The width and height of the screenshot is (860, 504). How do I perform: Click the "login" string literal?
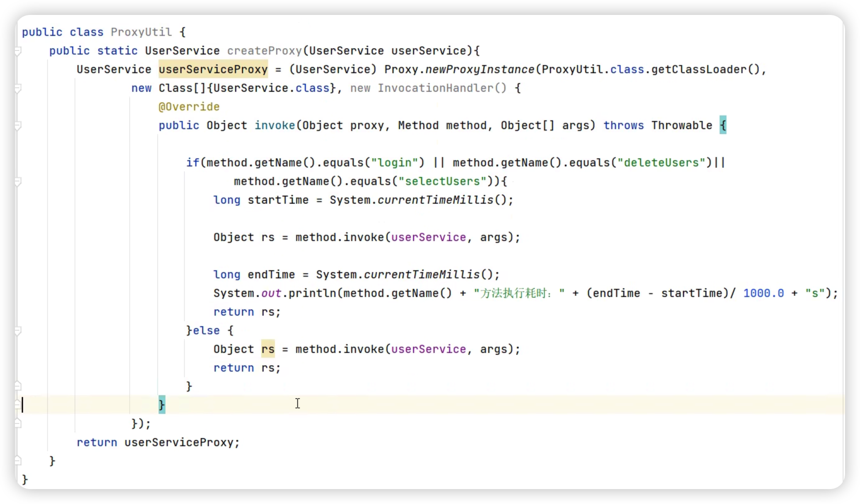pos(395,162)
